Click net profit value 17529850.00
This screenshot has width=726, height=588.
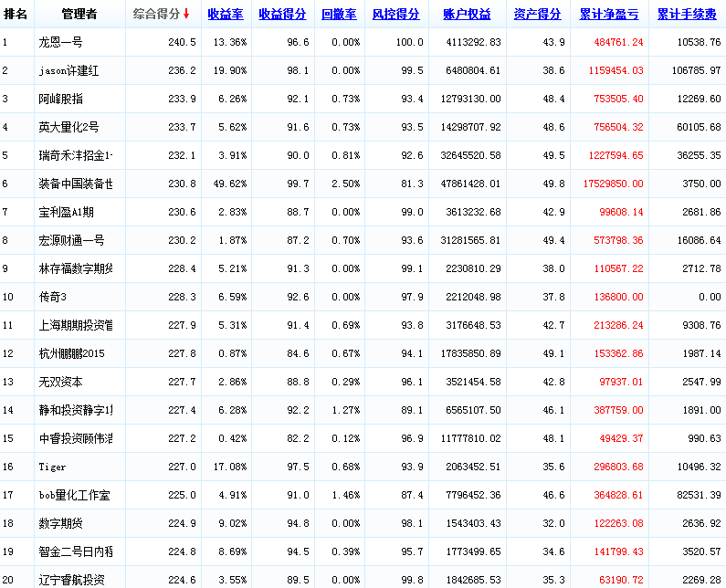click(613, 184)
